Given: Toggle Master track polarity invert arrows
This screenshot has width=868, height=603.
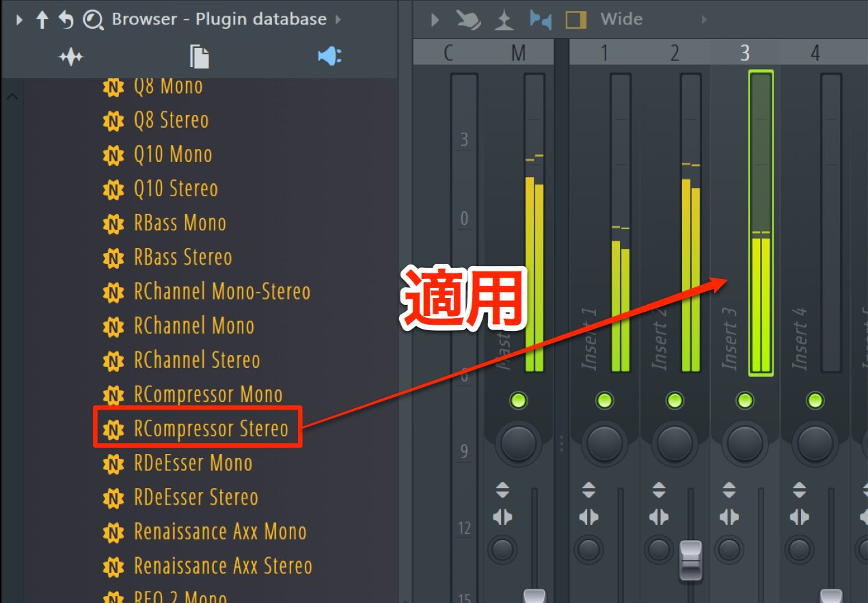Looking at the screenshot, I should pyautogui.click(x=502, y=490).
